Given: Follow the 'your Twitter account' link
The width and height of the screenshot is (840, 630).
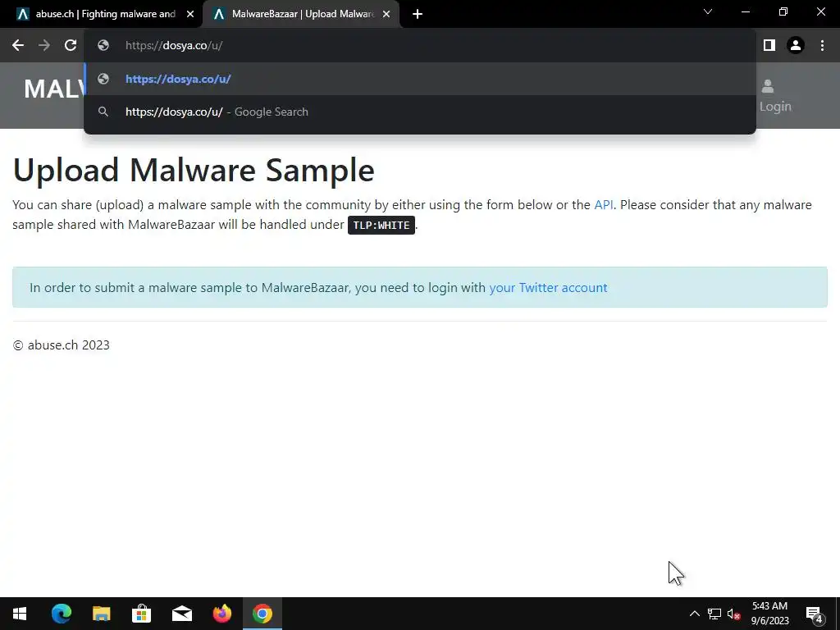Looking at the screenshot, I should point(548,288).
